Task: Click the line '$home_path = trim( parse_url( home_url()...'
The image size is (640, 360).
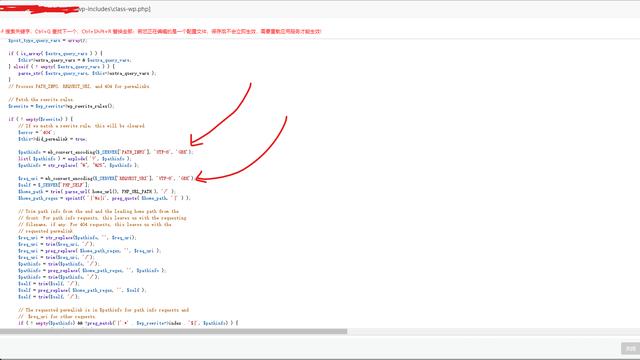Action: [x=97, y=191]
